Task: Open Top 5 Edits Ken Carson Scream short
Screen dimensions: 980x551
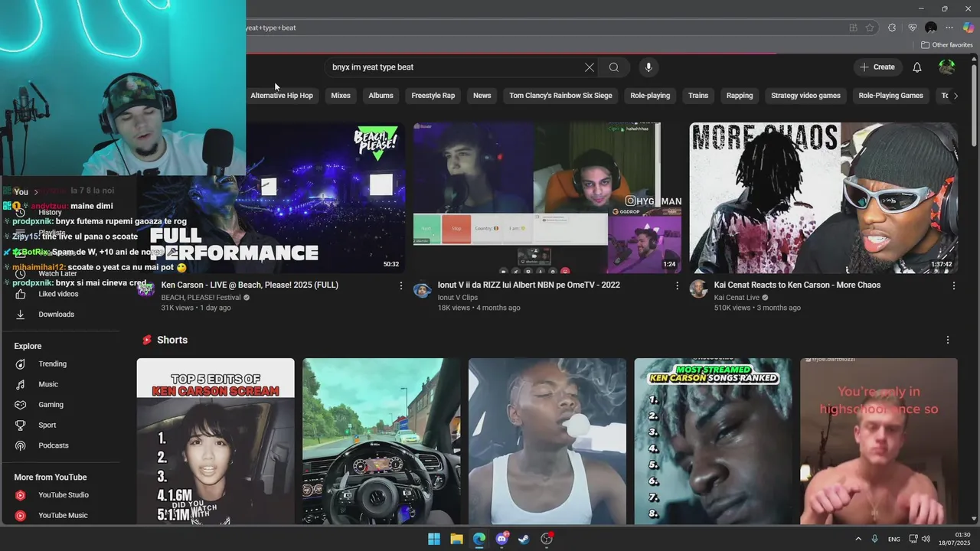Action: click(x=215, y=441)
